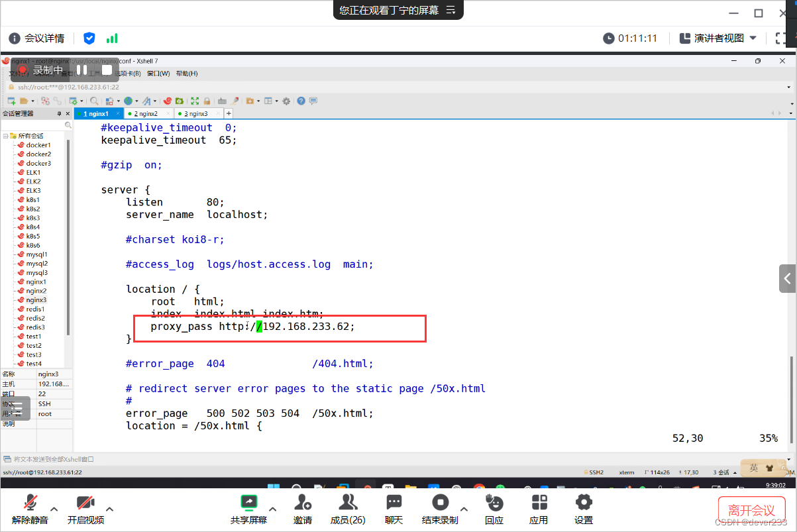
Task: Select docker1 session in tree
Action: tap(38, 145)
